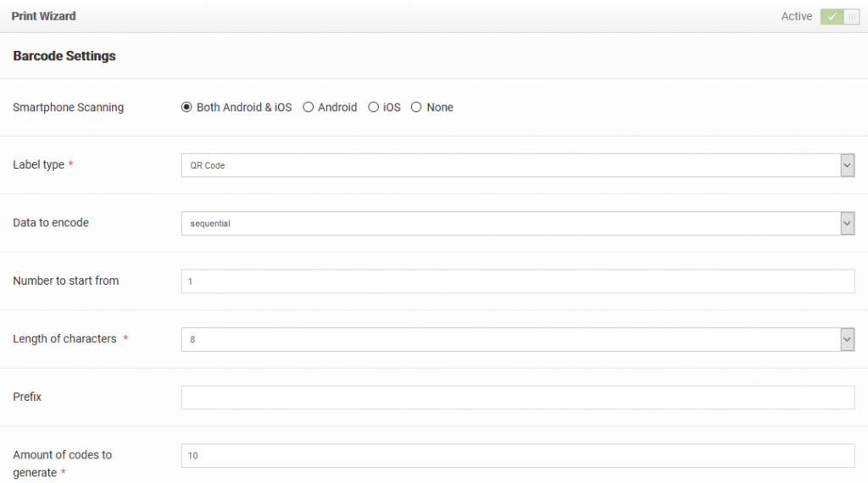Select None for Smartphone Scanning
The image size is (868, 483).
coord(416,108)
